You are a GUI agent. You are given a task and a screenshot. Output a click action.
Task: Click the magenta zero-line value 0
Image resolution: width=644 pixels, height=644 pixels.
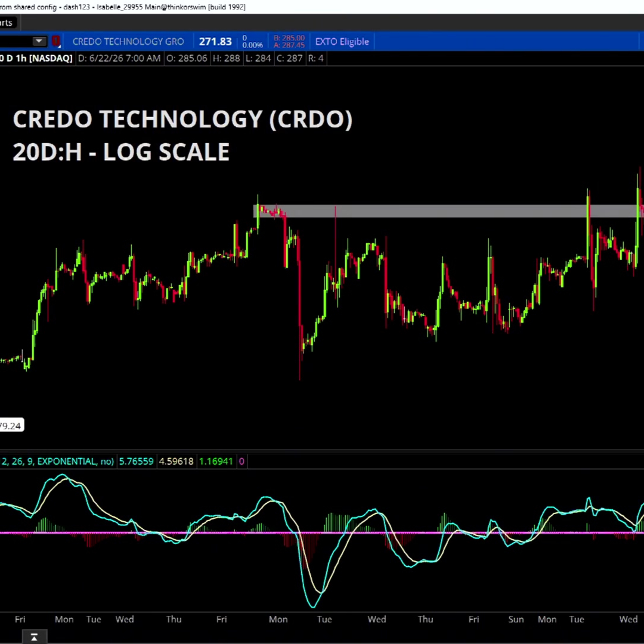242,461
